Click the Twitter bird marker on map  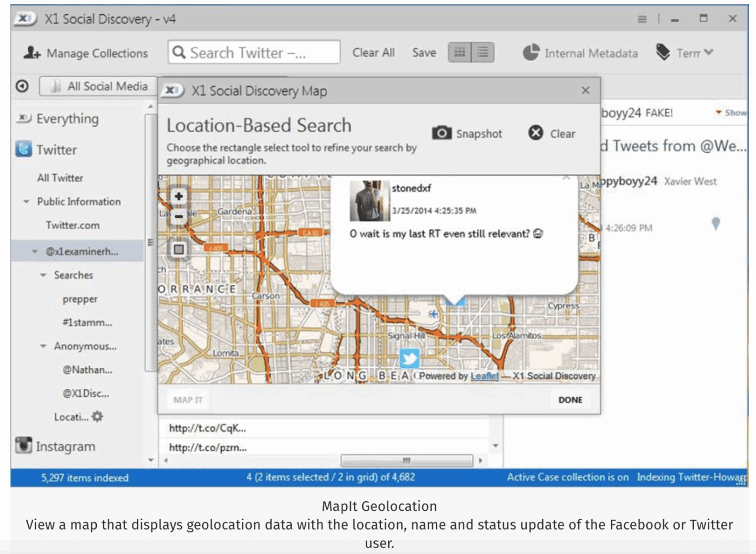[409, 358]
